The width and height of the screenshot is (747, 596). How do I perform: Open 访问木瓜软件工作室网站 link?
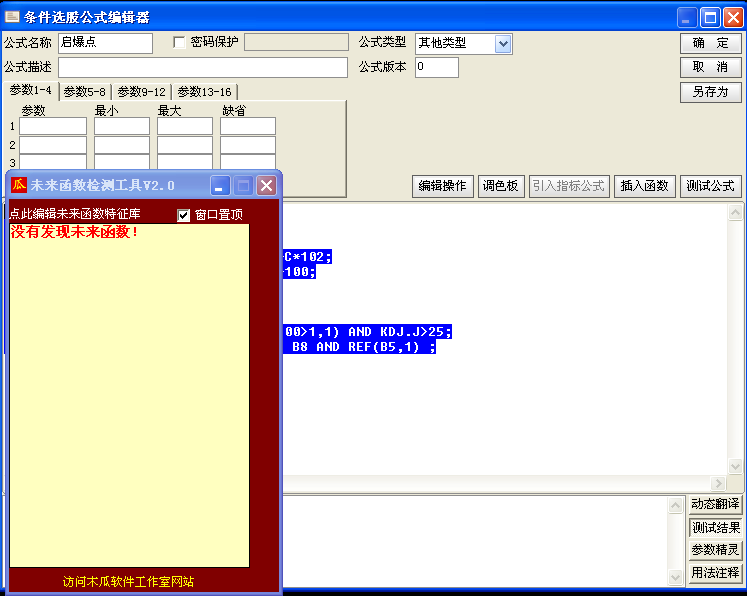pyautogui.click(x=128, y=581)
